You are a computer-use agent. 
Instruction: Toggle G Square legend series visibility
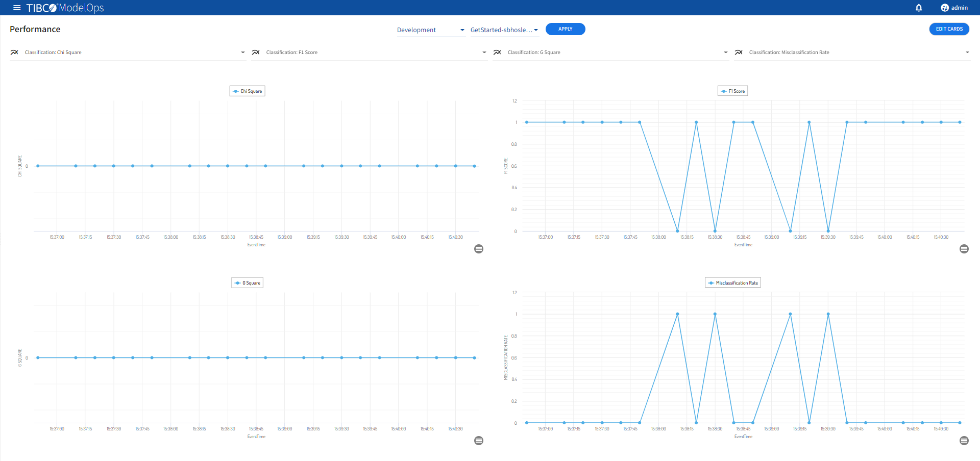(248, 283)
